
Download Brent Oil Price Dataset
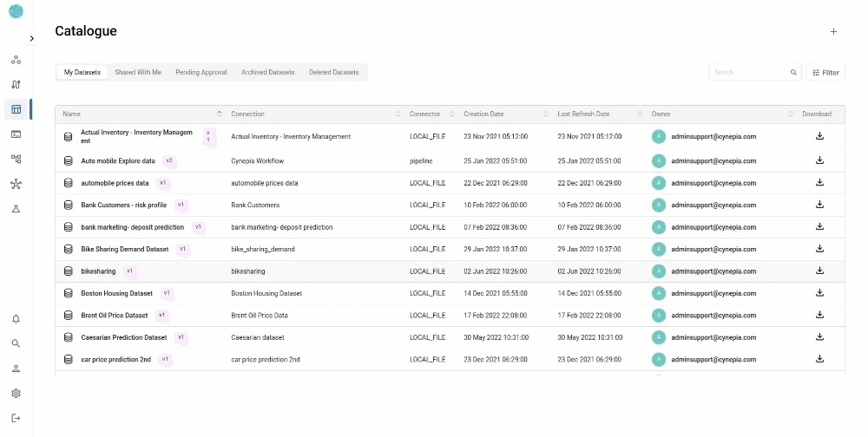[820, 316]
